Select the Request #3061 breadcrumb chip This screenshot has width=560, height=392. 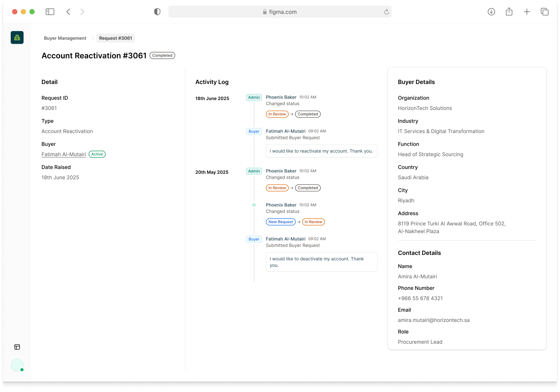115,38
